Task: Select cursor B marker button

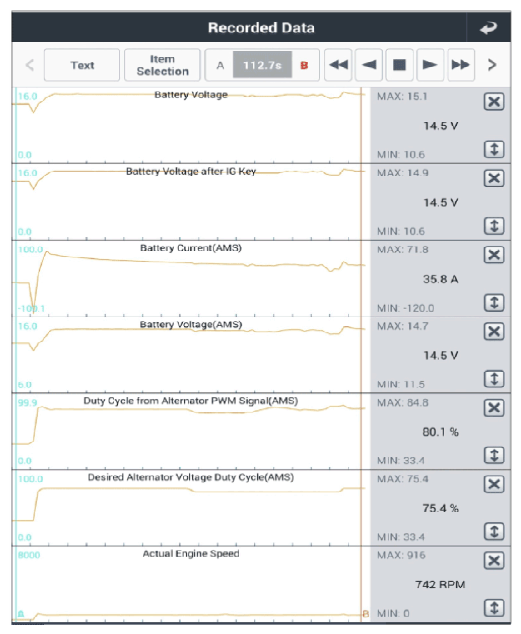Action: [x=304, y=65]
